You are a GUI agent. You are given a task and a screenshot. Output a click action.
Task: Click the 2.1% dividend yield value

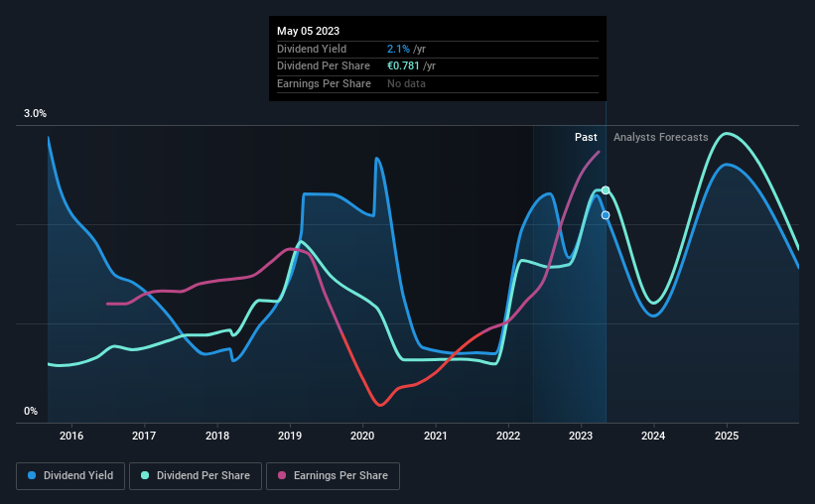[398, 49]
